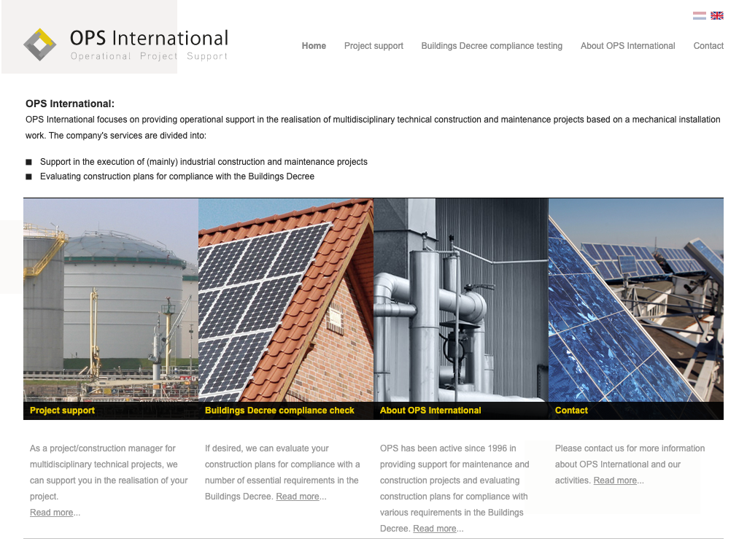Viewport: 747px width, 560px height.
Task: Open Buildings Decree compliance check caption
Action: tap(279, 411)
